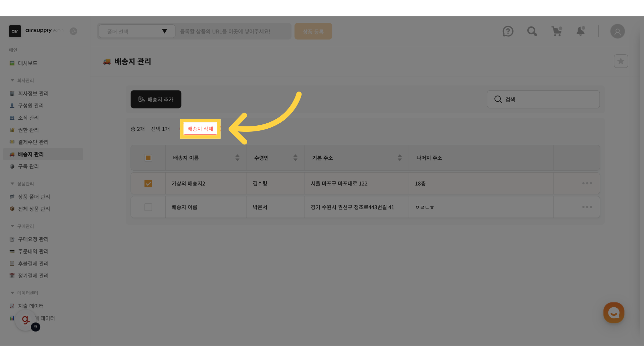Click the 배송지 삭제 button
This screenshot has width=644, height=362.
tap(200, 129)
